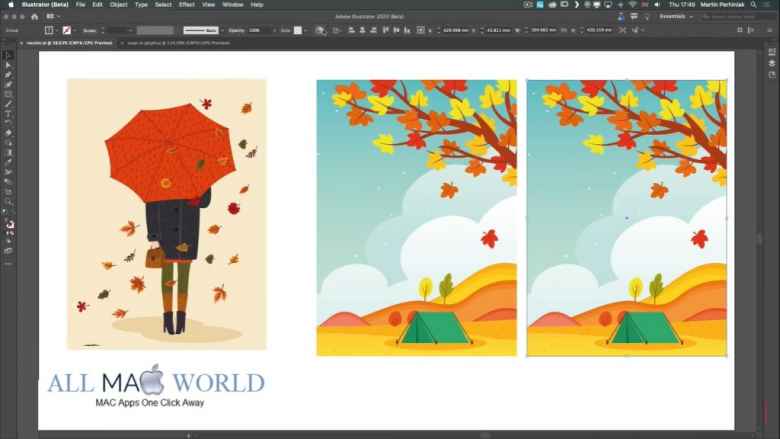Screen dimensions: 780x439
Task: Open the Effect menu
Action: (186, 4)
